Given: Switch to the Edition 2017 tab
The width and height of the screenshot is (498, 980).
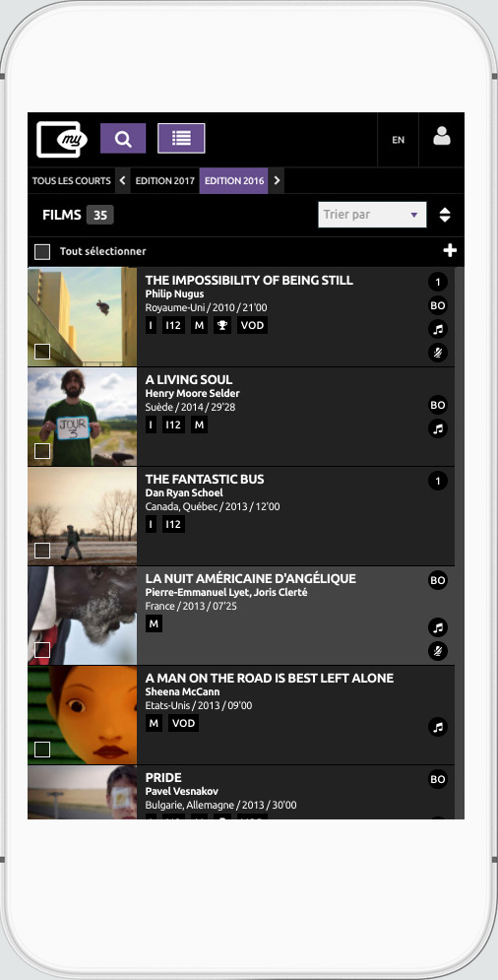Looking at the screenshot, I should [165, 180].
